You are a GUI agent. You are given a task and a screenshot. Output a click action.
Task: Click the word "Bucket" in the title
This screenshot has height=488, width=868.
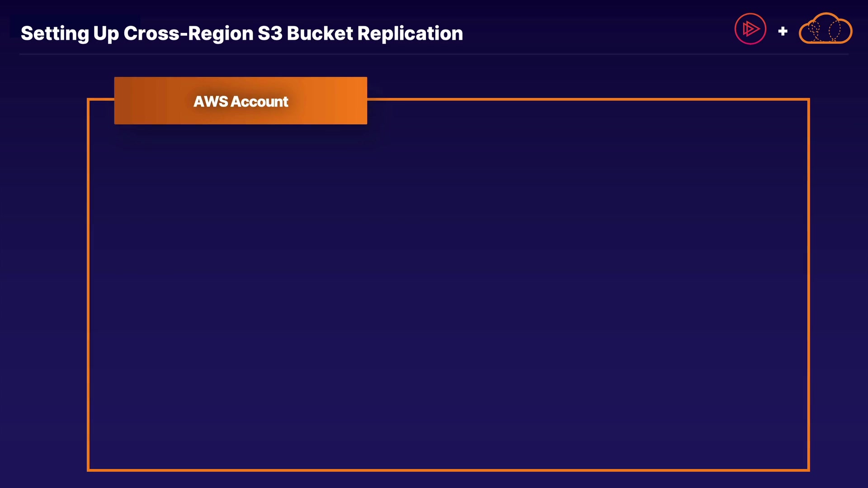tap(320, 34)
